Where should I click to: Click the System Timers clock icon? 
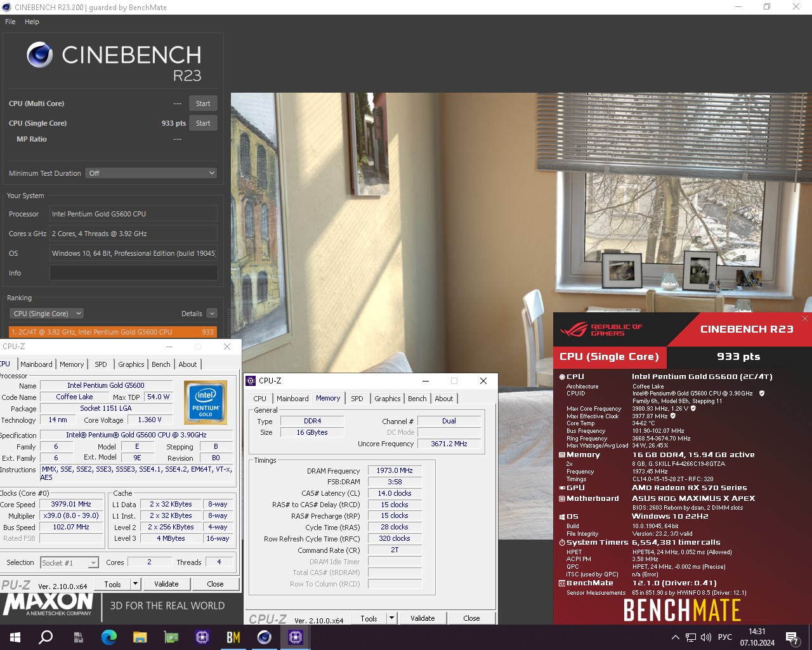click(562, 543)
